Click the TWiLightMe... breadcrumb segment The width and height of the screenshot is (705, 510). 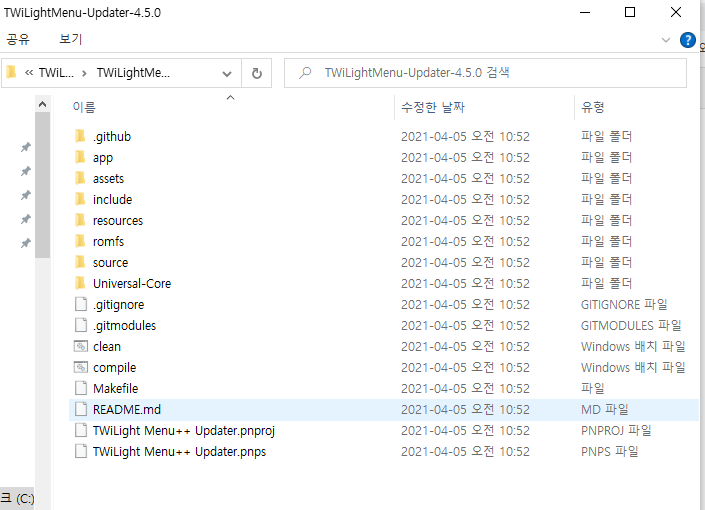coord(133,73)
